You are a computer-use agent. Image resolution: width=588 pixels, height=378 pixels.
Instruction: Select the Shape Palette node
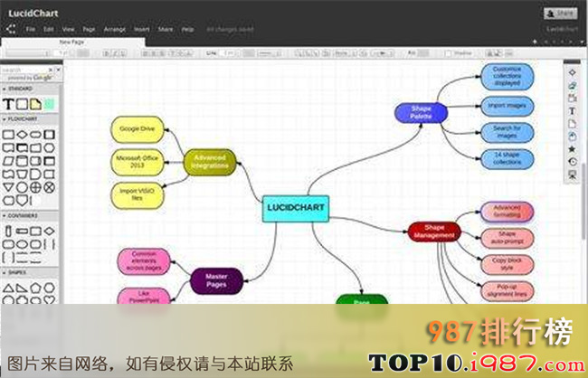[x=422, y=112]
